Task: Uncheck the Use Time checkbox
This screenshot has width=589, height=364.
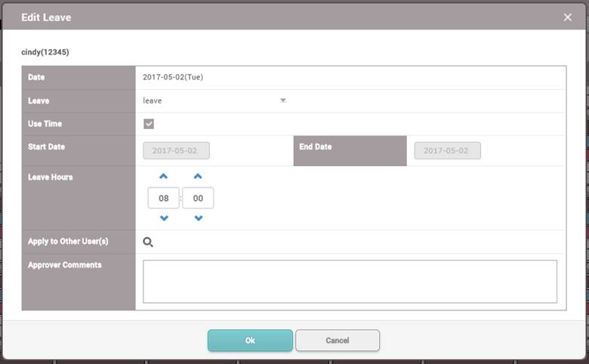Action: pyautogui.click(x=149, y=124)
